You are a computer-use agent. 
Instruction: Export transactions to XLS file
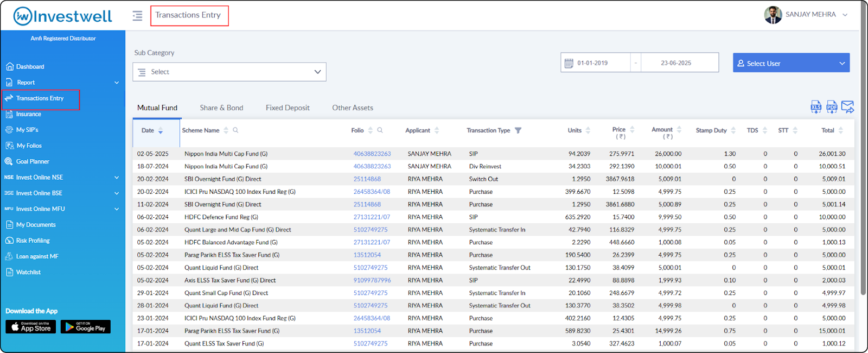pyautogui.click(x=816, y=107)
